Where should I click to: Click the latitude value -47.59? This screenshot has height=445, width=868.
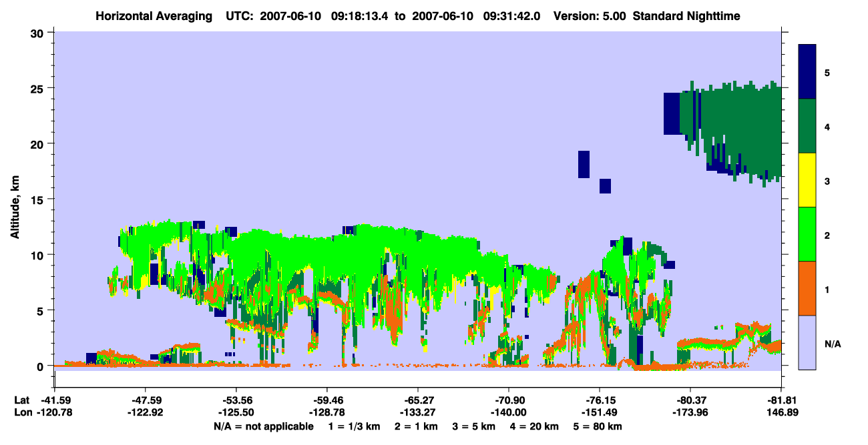point(145,400)
